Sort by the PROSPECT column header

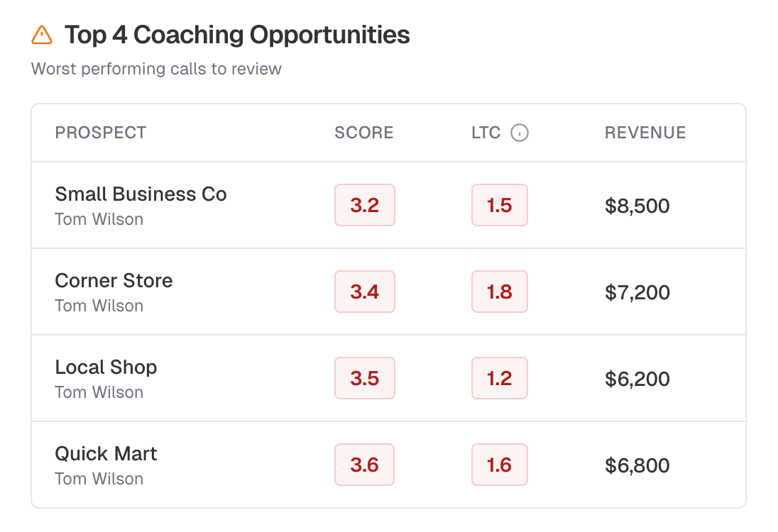click(x=100, y=133)
